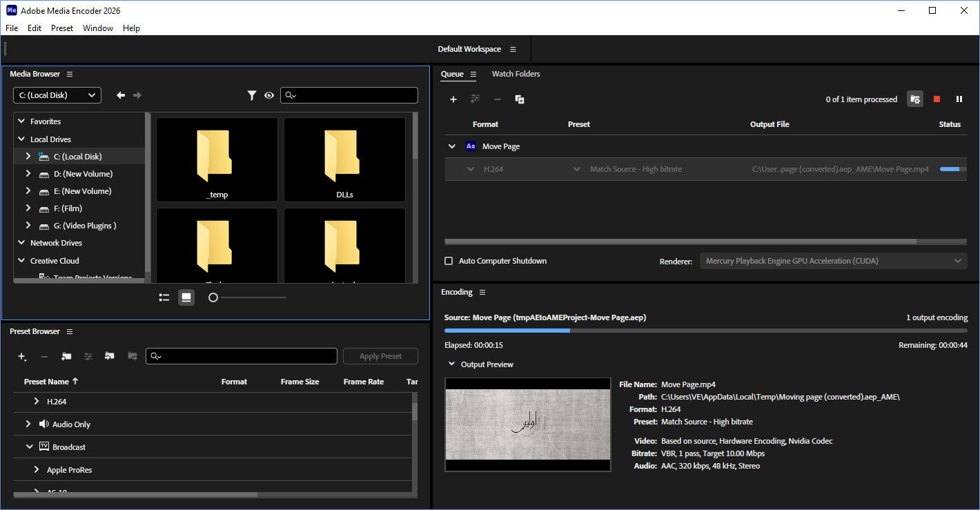Pause the queue encoding

tap(959, 99)
